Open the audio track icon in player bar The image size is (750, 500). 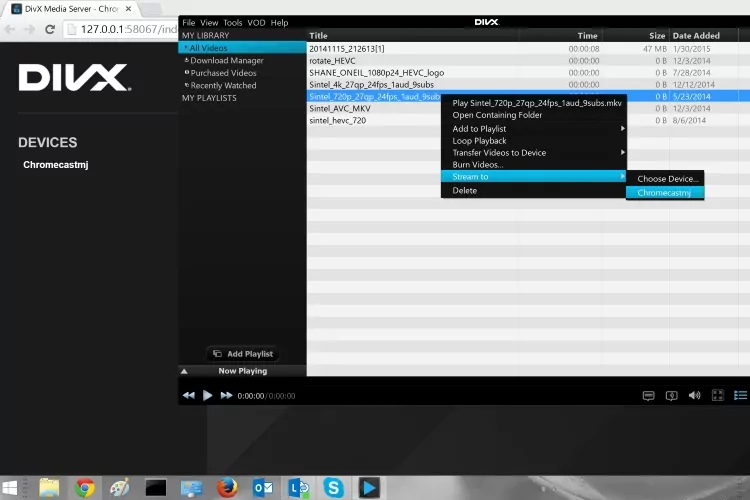(x=671, y=395)
